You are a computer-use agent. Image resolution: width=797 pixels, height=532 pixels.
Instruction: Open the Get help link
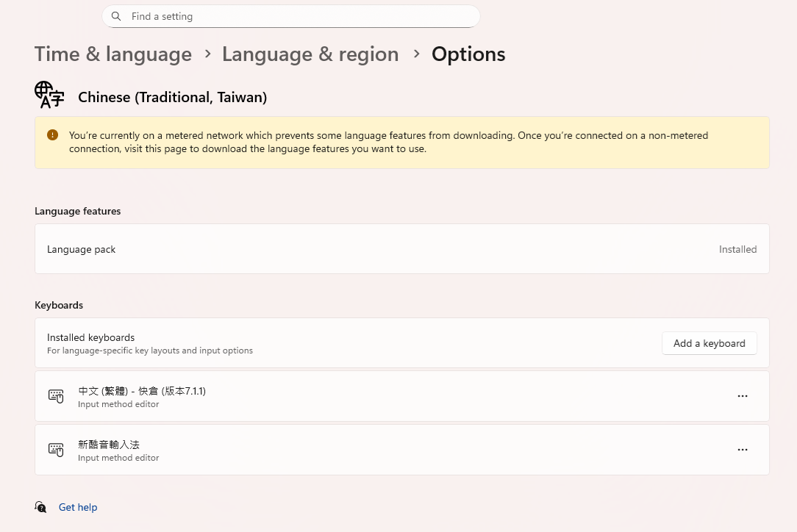click(78, 507)
